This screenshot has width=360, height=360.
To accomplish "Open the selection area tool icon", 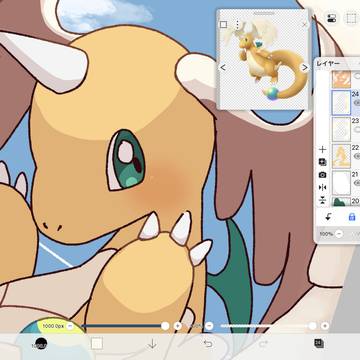I will (x=351, y=18).
